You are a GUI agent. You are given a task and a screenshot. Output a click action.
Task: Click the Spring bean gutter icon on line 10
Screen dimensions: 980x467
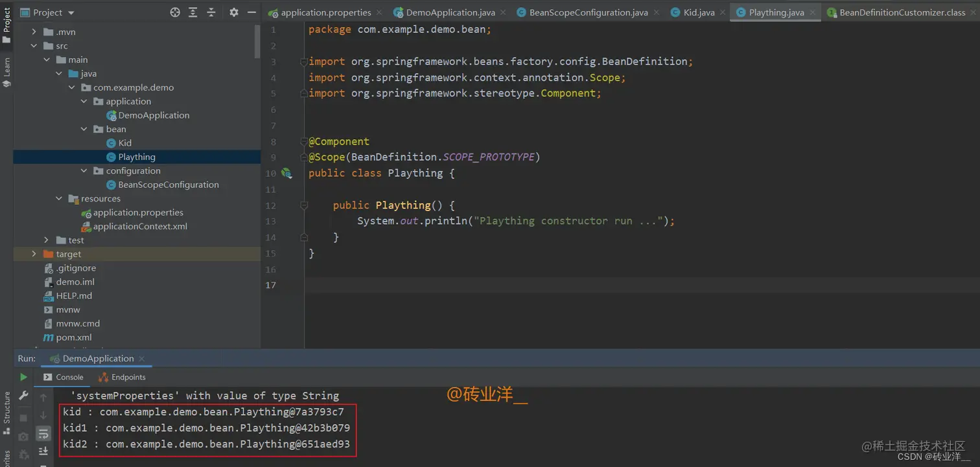[287, 174]
